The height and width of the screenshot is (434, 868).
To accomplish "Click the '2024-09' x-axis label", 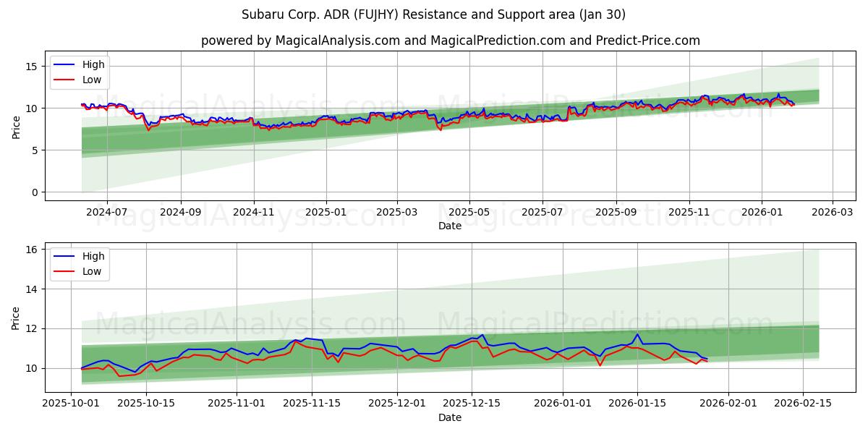I will coord(180,212).
